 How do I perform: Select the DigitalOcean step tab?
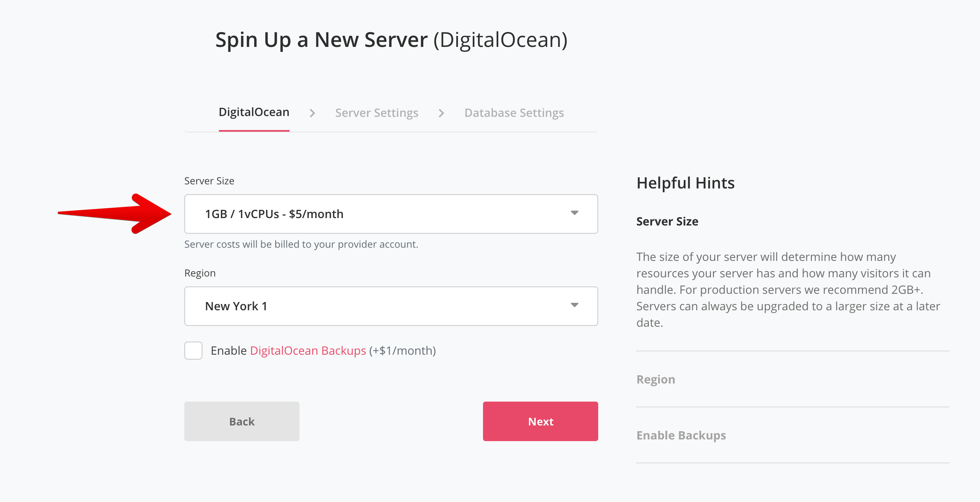pos(254,112)
